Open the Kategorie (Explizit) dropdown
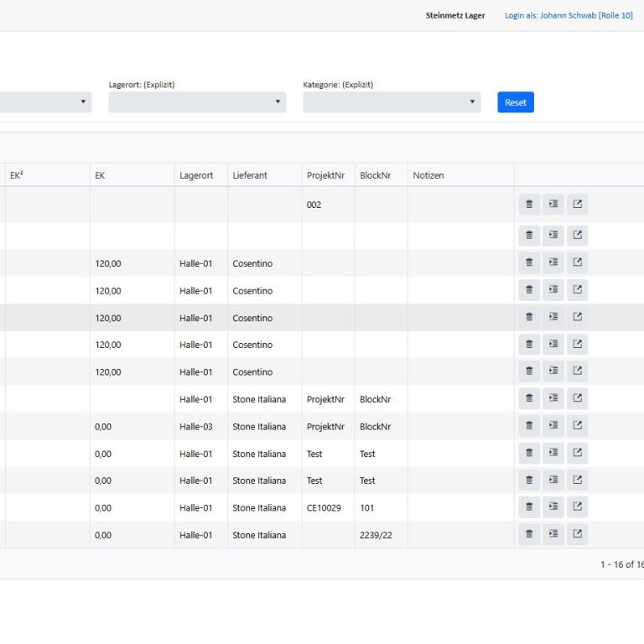Viewport: 644px width, 644px height. point(392,101)
